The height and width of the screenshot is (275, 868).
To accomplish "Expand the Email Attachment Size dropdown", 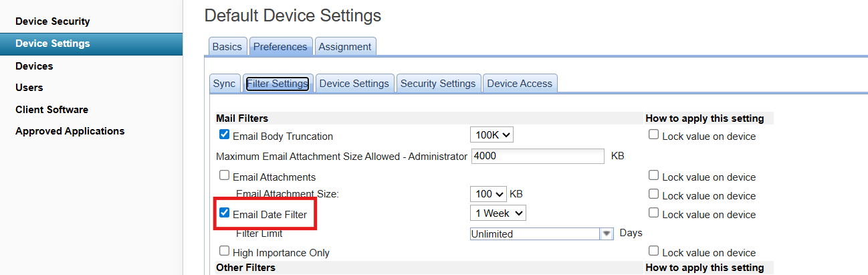I will (x=488, y=194).
